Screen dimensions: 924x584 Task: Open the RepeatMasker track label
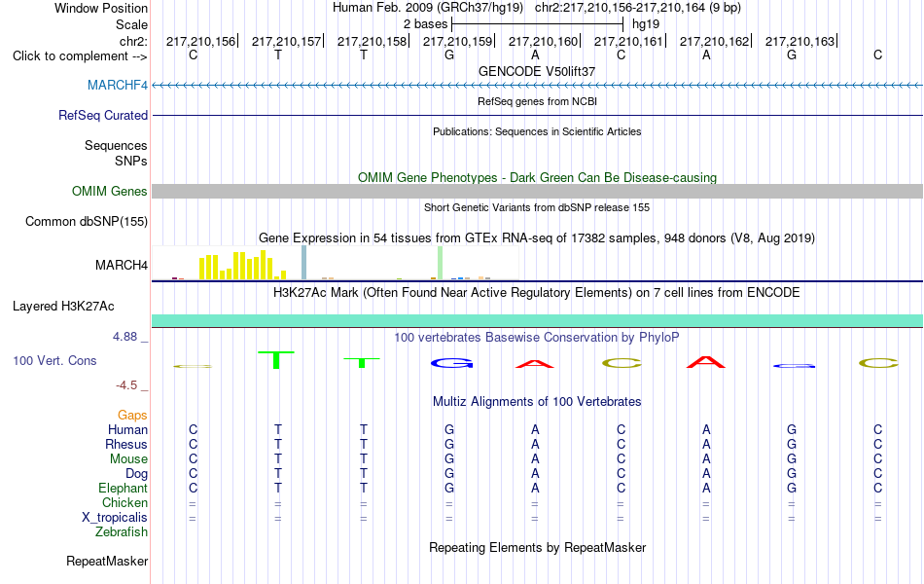(107, 561)
